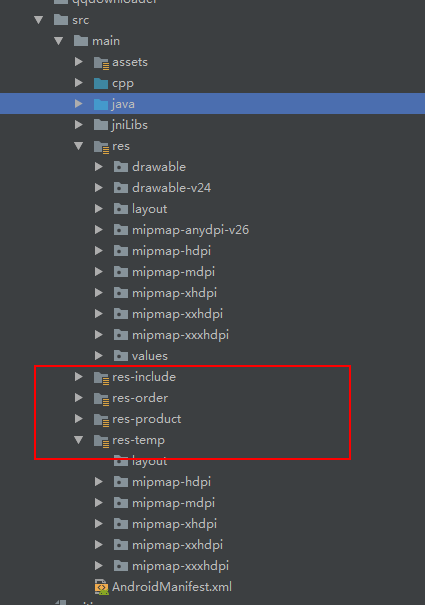Collapse the src folder arrow

(x=39, y=20)
